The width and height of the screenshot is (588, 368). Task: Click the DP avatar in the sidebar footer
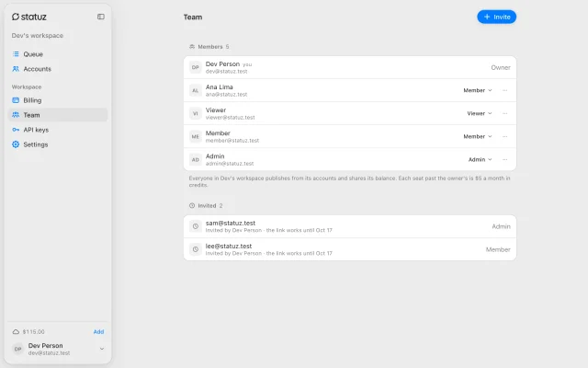17,349
